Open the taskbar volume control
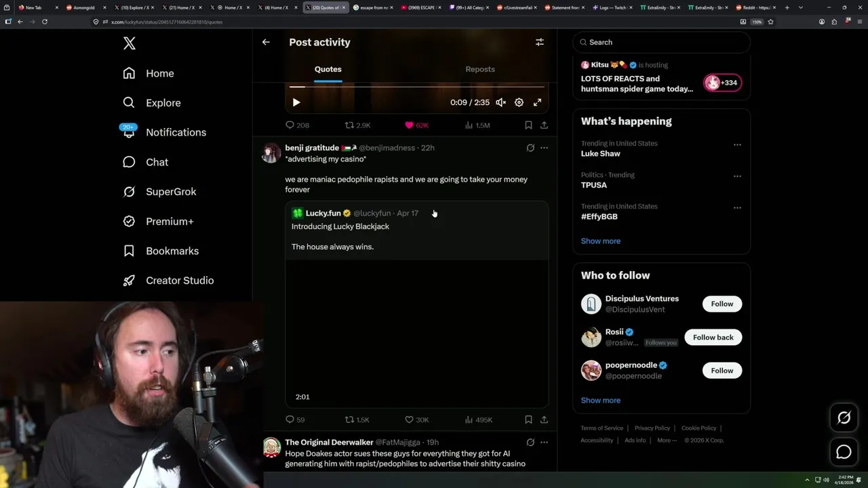 (x=826, y=480)
